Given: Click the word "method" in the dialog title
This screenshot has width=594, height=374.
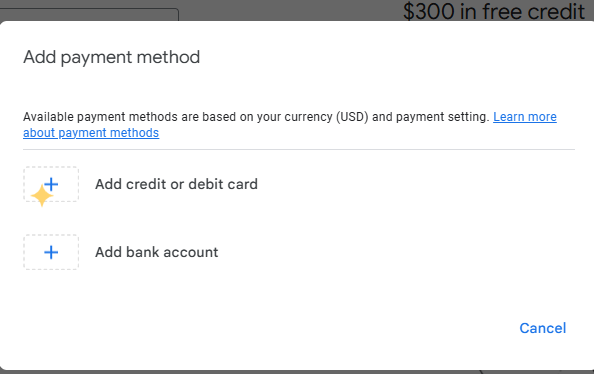Looking at the screenshot, I should pos(168,57).
